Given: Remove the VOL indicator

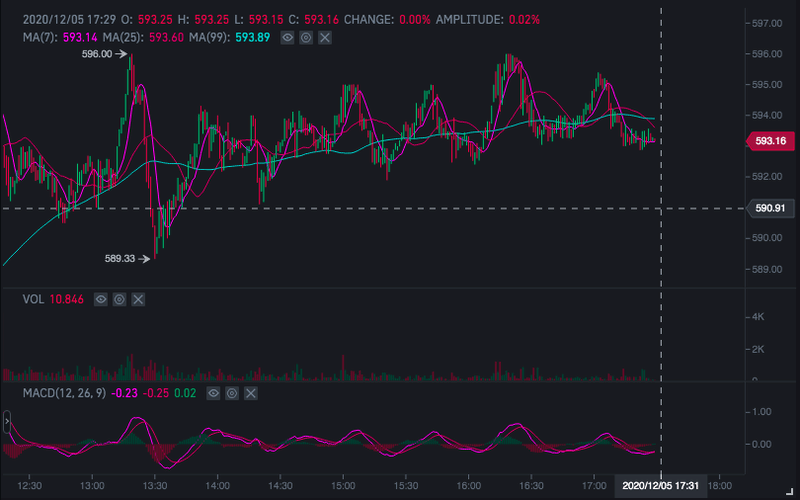Looking at the screenshot, I should (138, 299).
